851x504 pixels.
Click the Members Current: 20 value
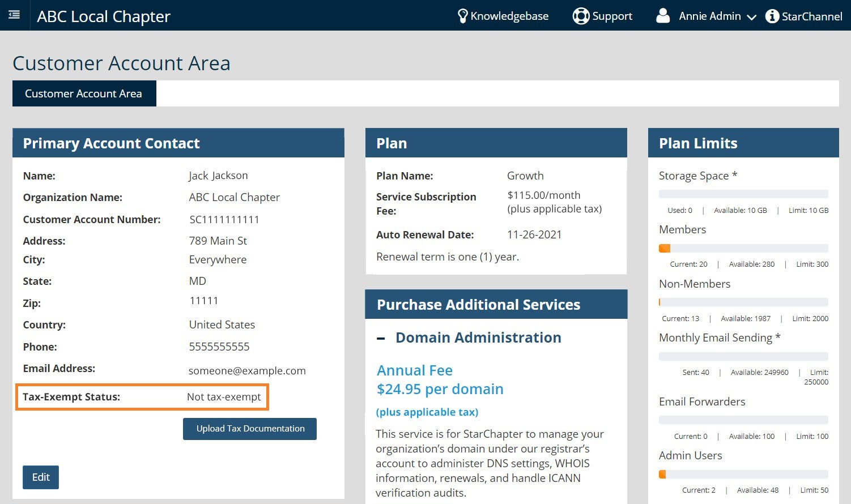point(688,264)
